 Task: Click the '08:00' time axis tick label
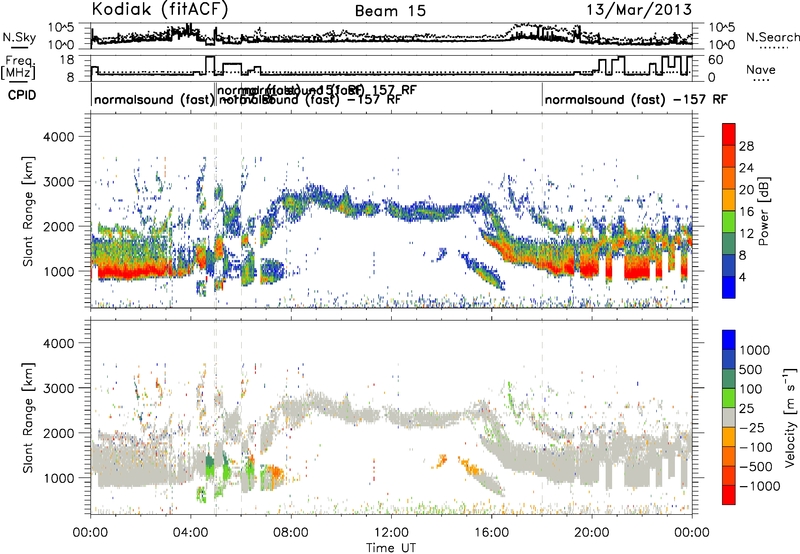coord(290,533)
